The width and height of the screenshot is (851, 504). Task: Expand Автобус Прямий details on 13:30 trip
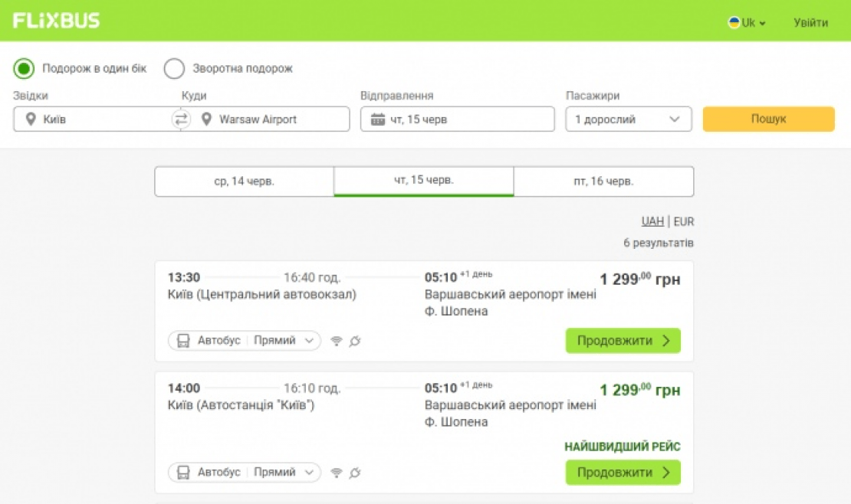[x=245, y=341]
